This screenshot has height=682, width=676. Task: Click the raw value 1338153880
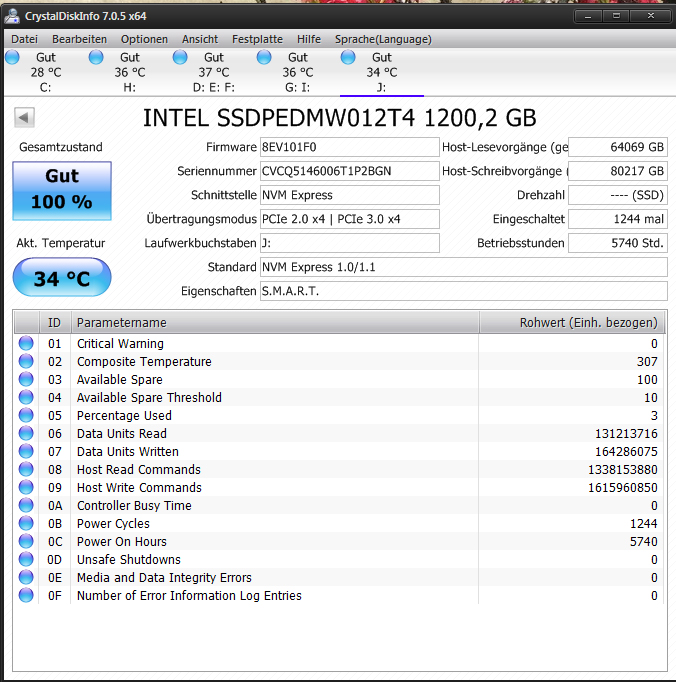point(622,470)
